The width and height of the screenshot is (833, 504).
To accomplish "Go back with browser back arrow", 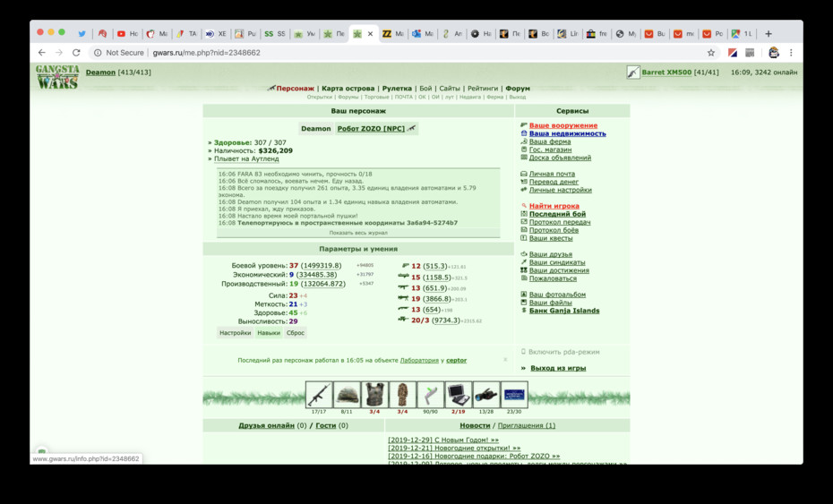I will [x=41, y=53].
